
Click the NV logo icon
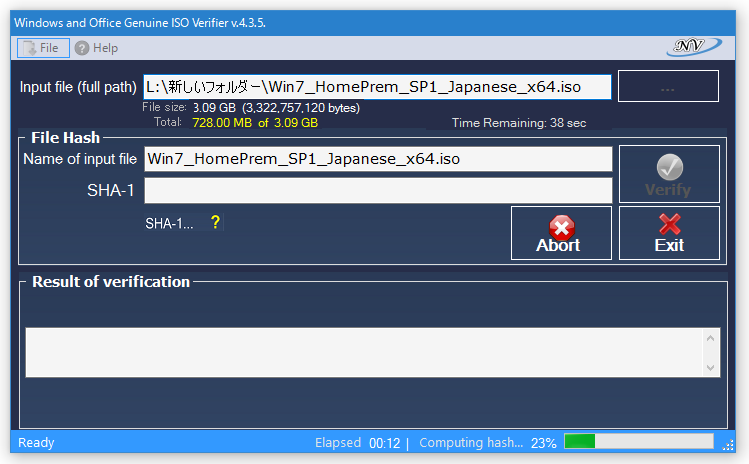tap(694, 47)
